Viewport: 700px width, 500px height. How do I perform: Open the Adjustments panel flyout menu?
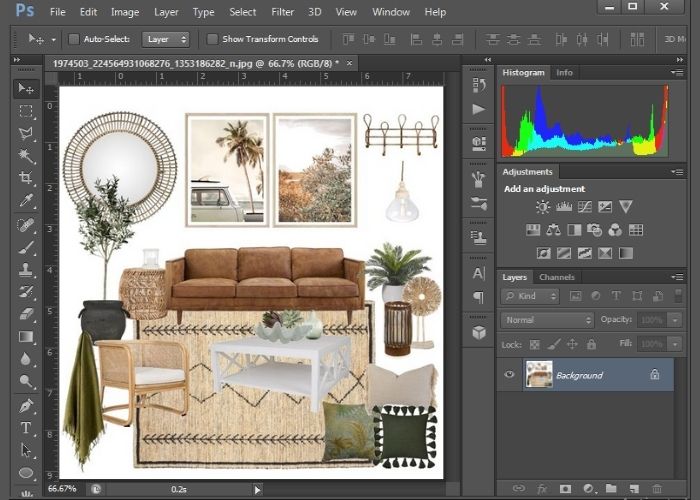[x=677, y=172]
